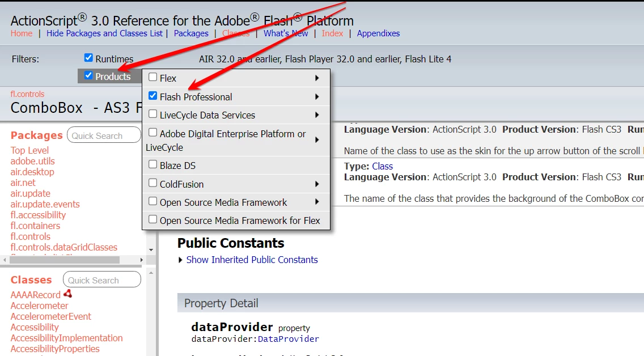The width and height of the screenshot is (644, 356).
Task: Expand the Flash Professional submenu arrow
Action: pyautogui.click(x=317, y=97)
